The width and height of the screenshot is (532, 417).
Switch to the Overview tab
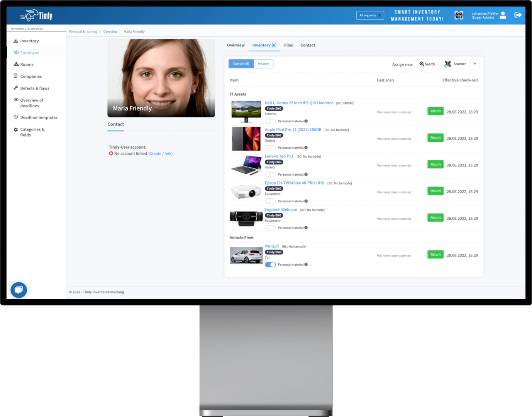[x=236, y=45]
